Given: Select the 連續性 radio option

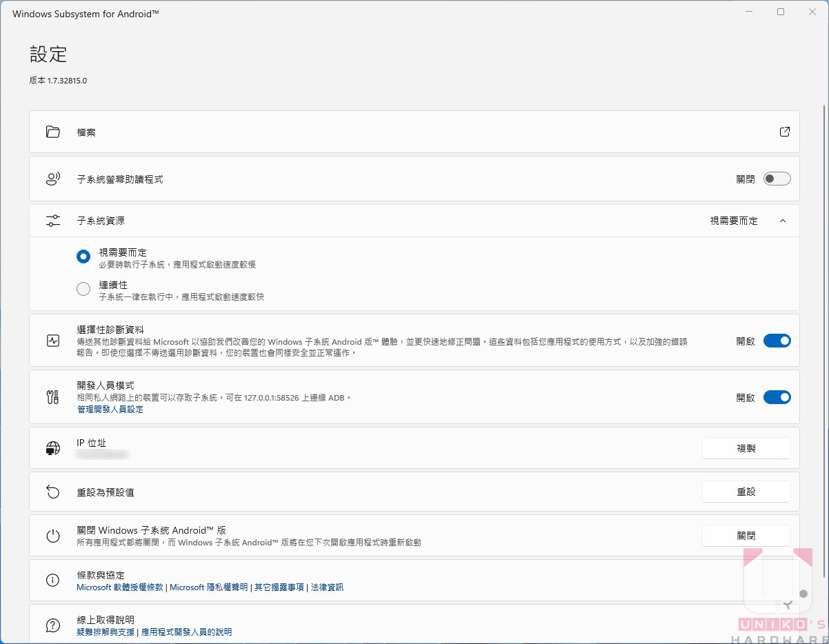Looking at the screenshot, I should (x=83, y=289).
